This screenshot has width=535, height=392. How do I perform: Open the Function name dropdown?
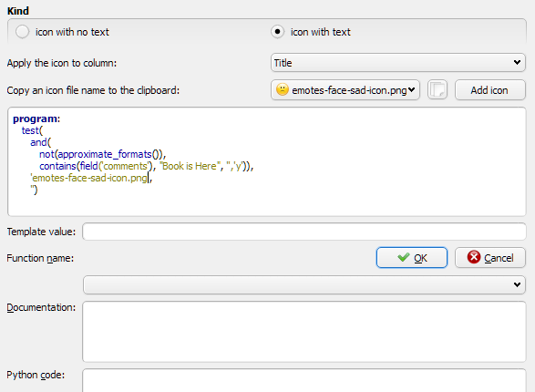coord(304,284)
